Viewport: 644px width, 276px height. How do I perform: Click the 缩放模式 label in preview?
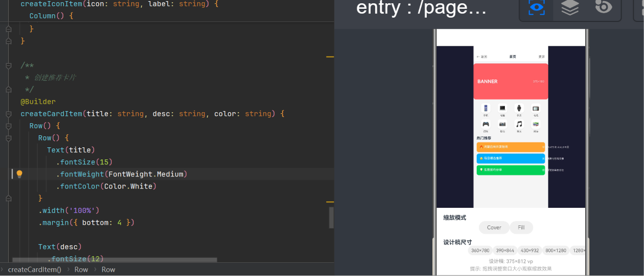[455, 218]
